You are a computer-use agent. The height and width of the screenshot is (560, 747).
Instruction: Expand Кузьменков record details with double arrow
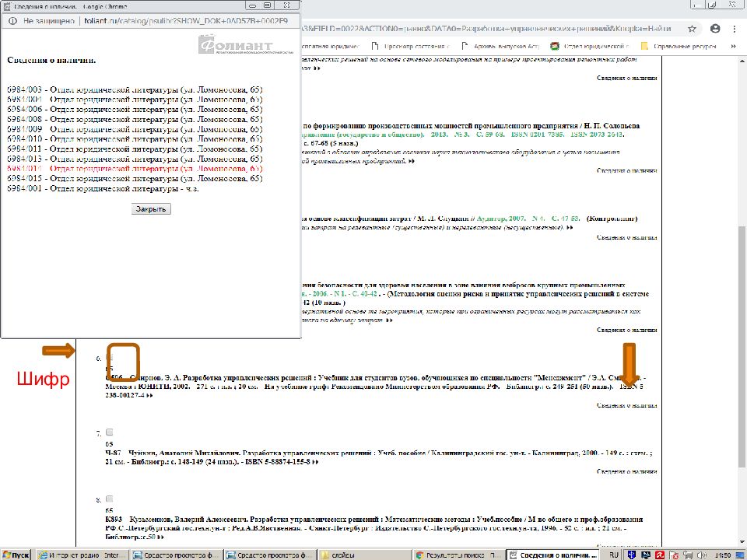coord(161,537)
